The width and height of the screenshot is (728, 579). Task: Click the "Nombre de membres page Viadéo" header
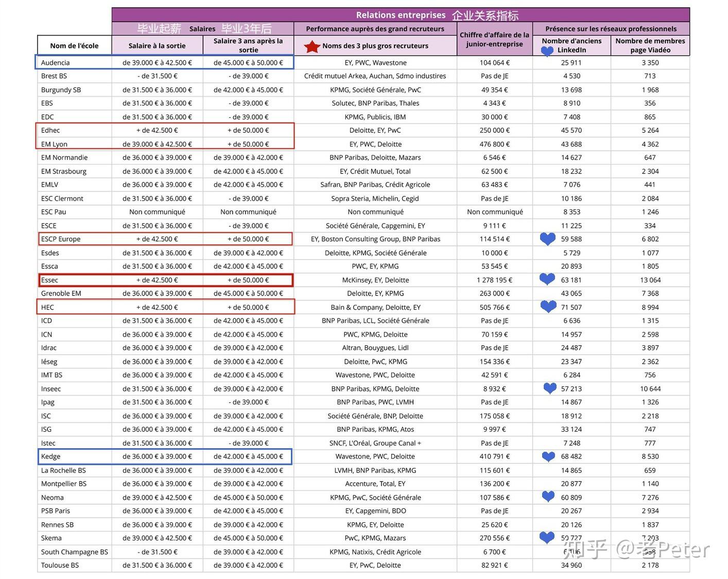(650, 45)
